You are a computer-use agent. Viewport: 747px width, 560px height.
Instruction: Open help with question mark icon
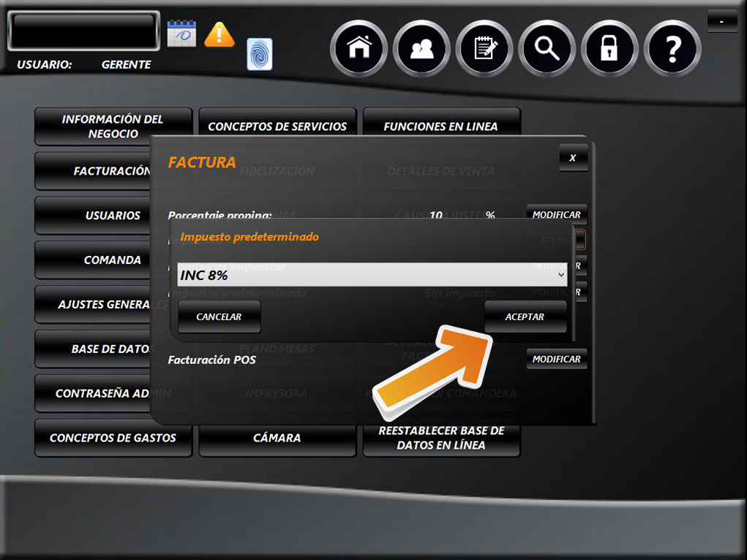[x=672, y=49]
